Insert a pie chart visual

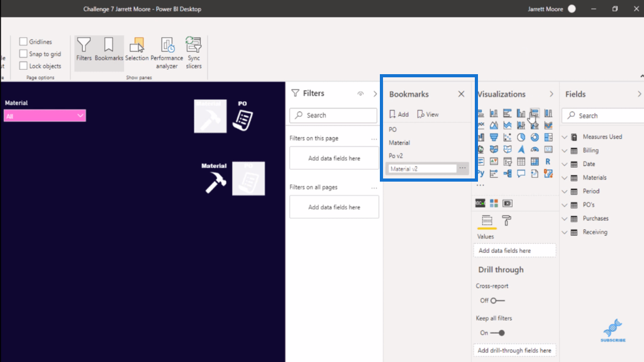(521, 137)
